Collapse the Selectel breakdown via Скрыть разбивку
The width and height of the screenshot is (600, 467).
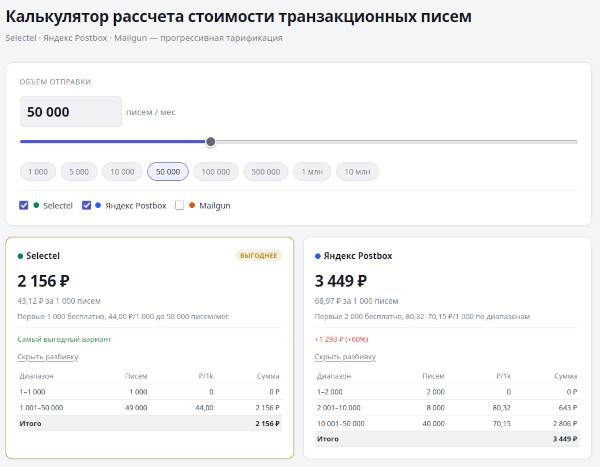48,357
